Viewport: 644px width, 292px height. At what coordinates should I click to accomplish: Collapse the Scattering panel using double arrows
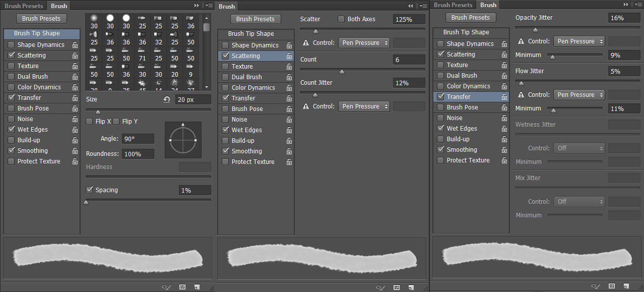click(411, 6)
